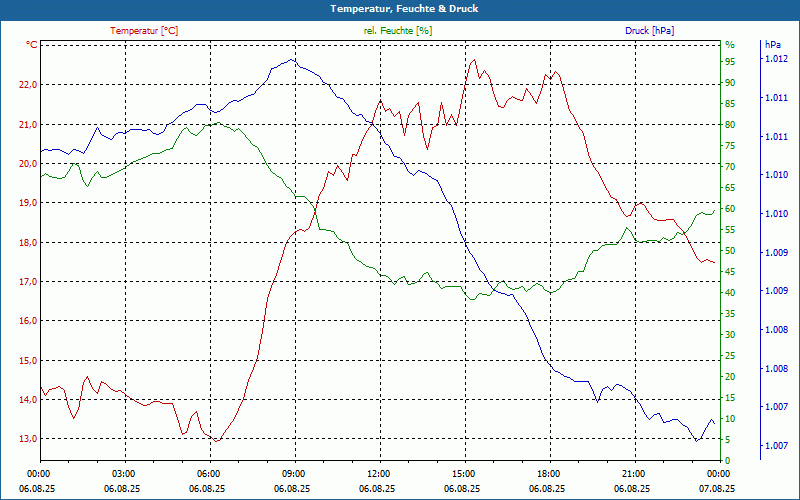Click time axis label "21:00"

(633, 474)
